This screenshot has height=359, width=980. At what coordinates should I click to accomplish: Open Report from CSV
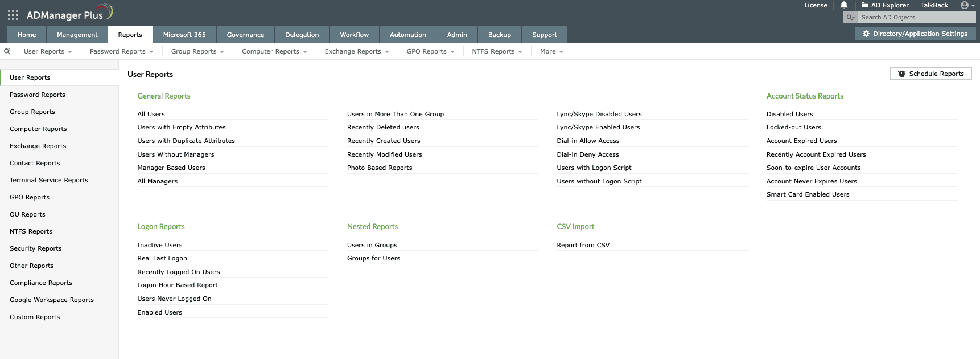583,245
